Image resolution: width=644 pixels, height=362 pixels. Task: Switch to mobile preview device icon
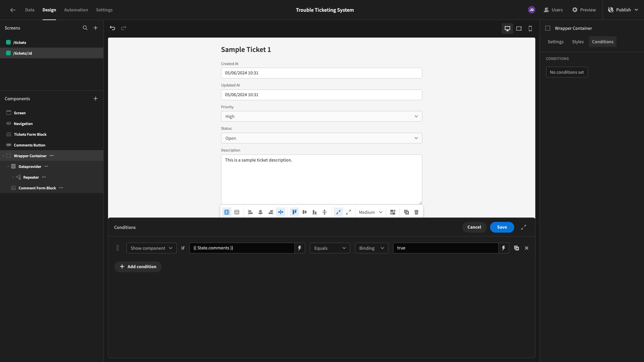pos(530,28)
